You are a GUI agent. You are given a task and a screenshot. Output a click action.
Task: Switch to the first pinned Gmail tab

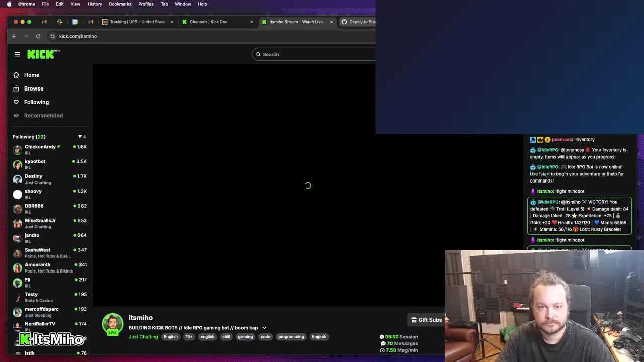44,22
